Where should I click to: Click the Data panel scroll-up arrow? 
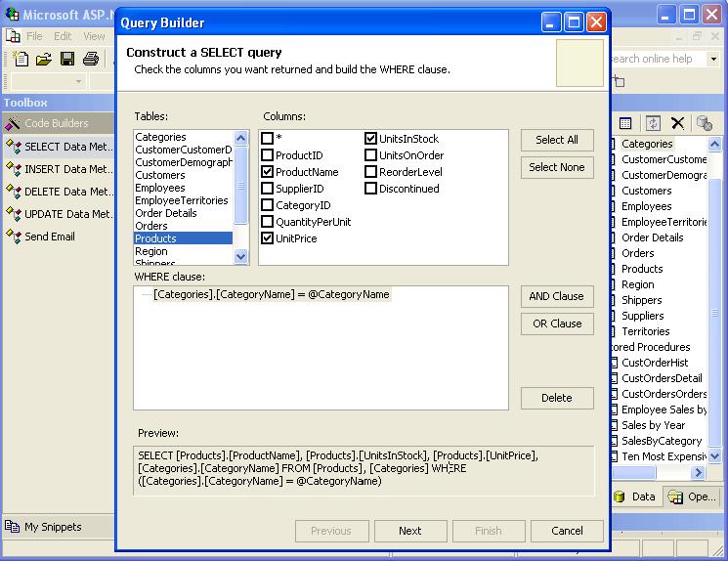(714, 144)
